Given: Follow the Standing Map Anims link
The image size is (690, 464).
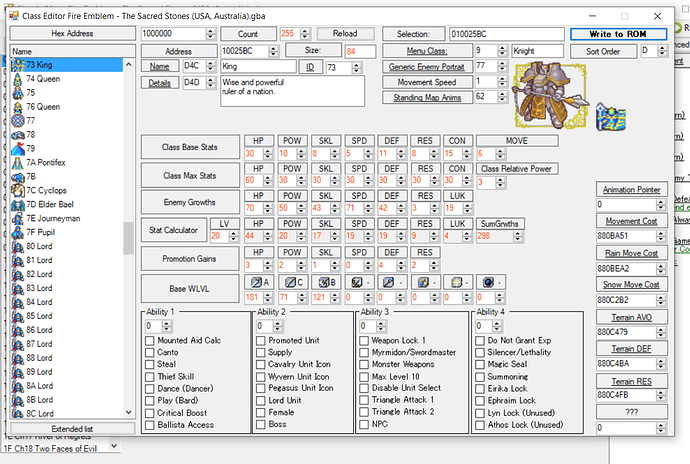Looking at the screenshot, I should pyautogui.click(x=427, y=98).
